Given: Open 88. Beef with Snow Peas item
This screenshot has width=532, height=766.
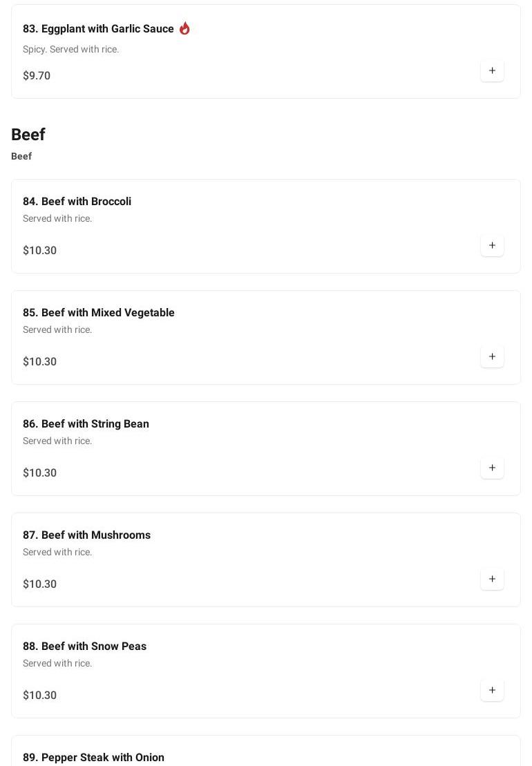Looking at the screenshot, I should coord(84,647).
